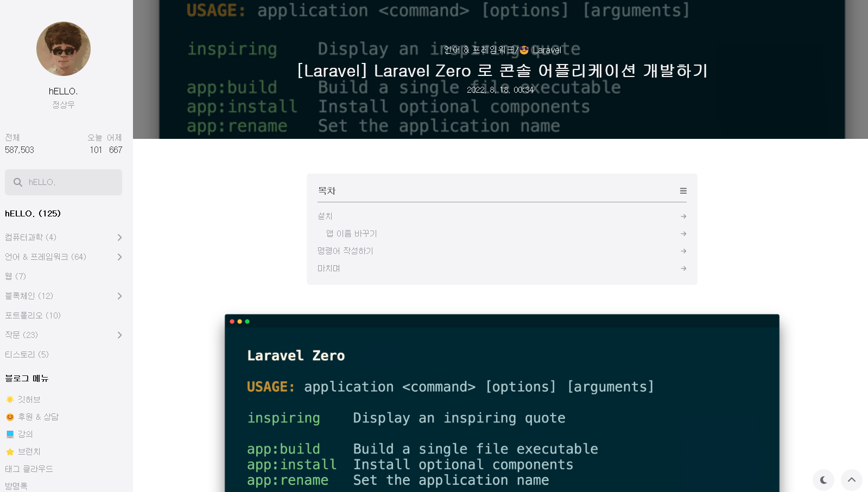Open the hELLO. blog title link
The width and height of the screenshot is (868, 492).
click(64, 91)
